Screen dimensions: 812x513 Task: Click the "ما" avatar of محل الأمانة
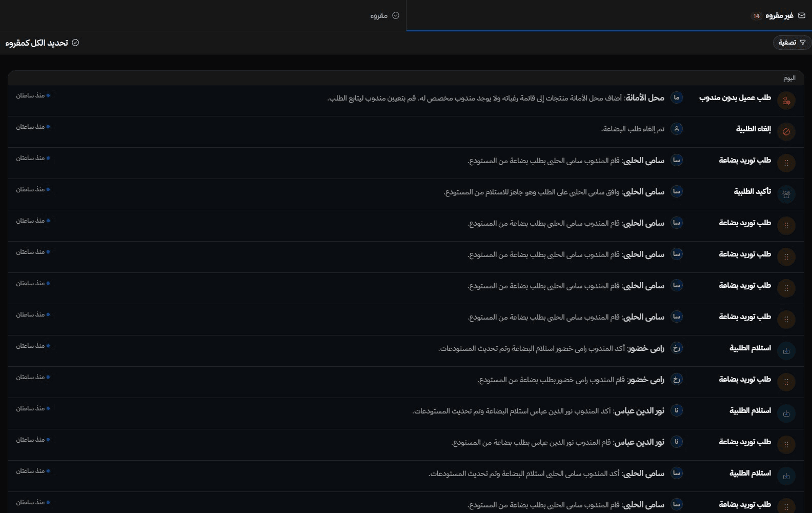point(677,97)
